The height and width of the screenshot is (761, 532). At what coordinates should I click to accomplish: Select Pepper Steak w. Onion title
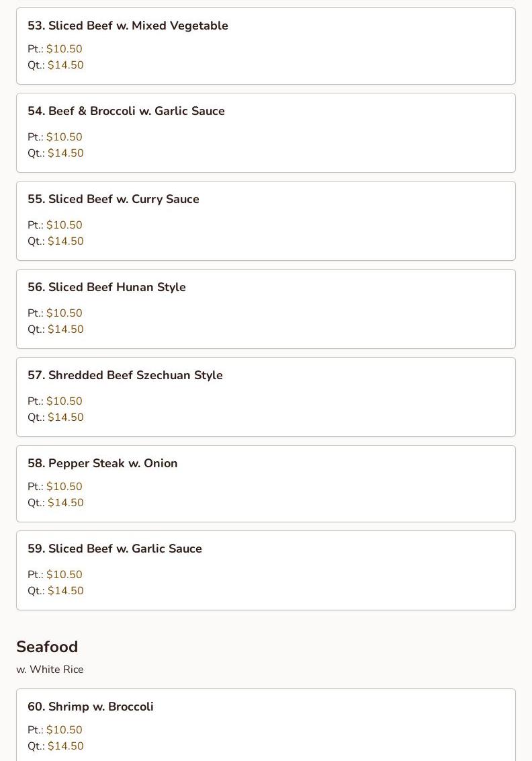(103, 463)
